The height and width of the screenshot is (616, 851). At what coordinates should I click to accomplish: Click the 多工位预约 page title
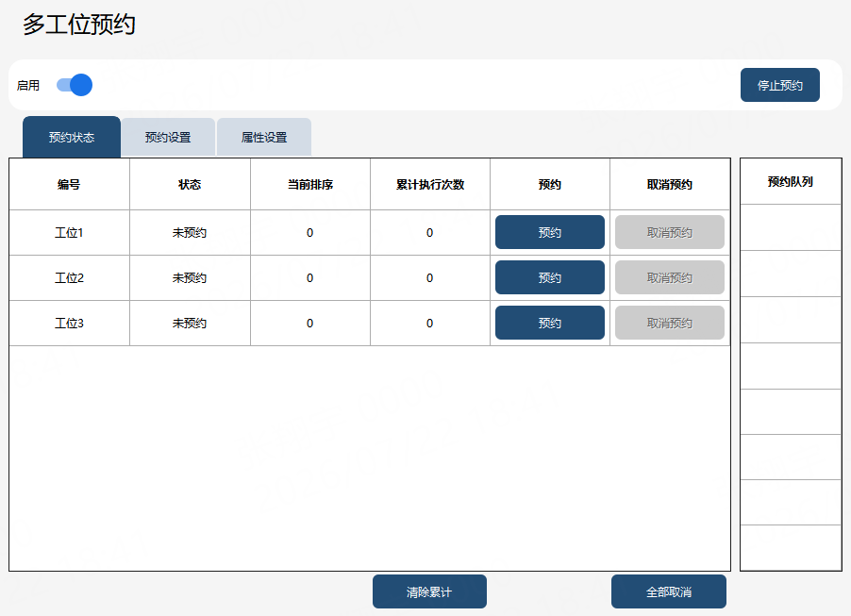[78, 25]
